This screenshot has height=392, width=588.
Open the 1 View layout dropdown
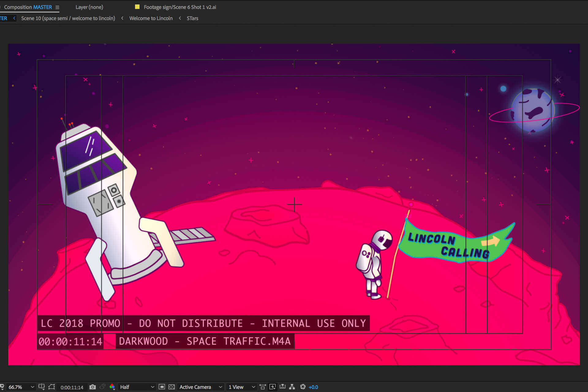click(x=242, y=387)
